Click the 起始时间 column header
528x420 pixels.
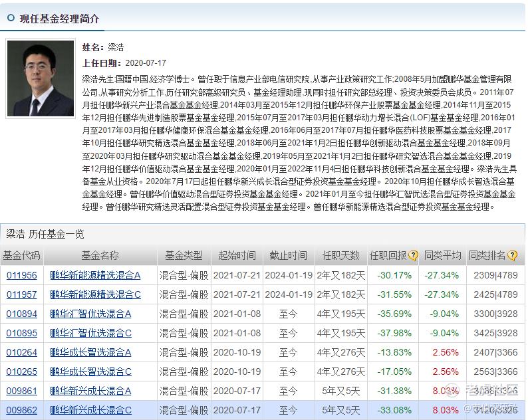[237, 255]
